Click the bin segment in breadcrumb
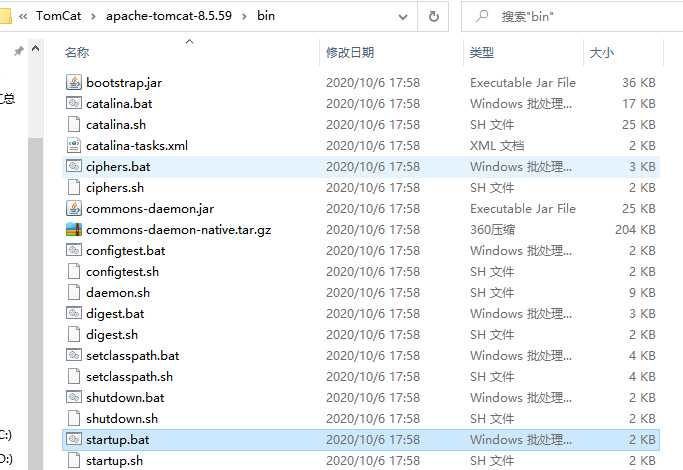Image resolution: width=683 pixels, height=470 pixels. tap(266, 16)
